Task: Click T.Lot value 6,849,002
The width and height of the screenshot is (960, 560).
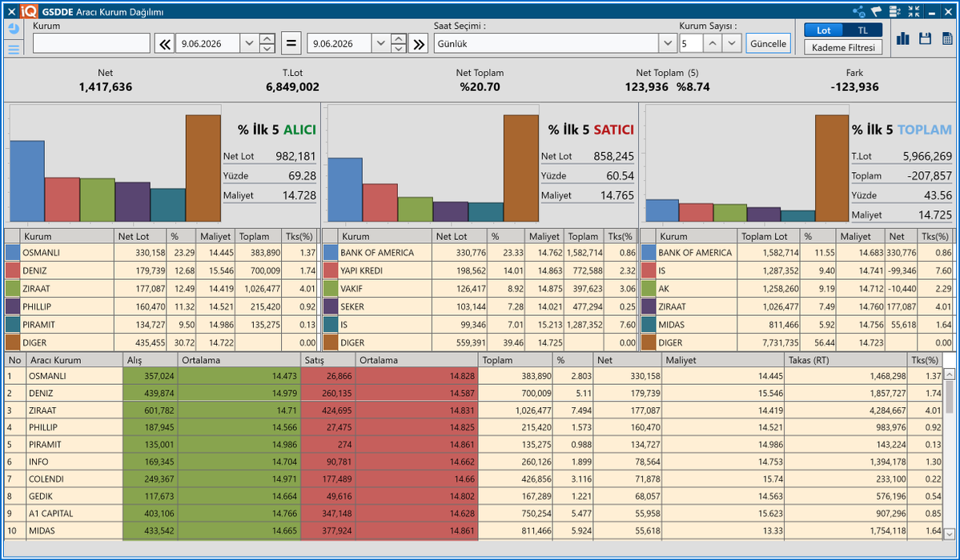Action: pos(293,87)
